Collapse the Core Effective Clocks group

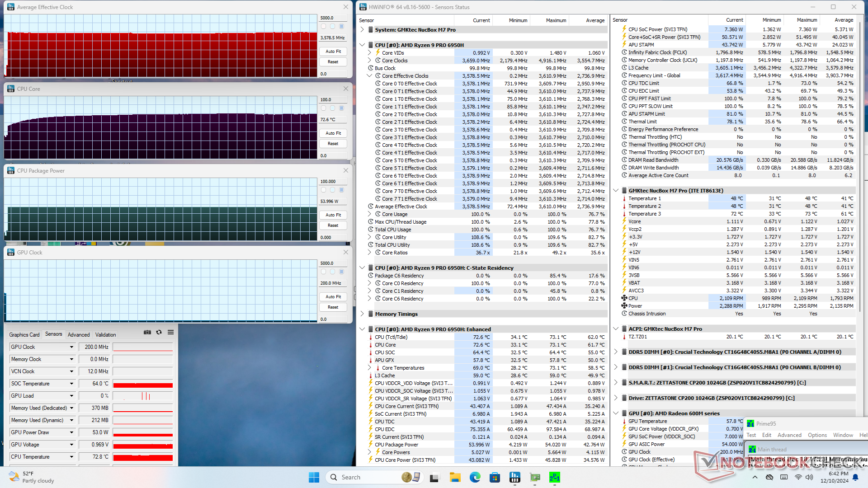point(369,76)
